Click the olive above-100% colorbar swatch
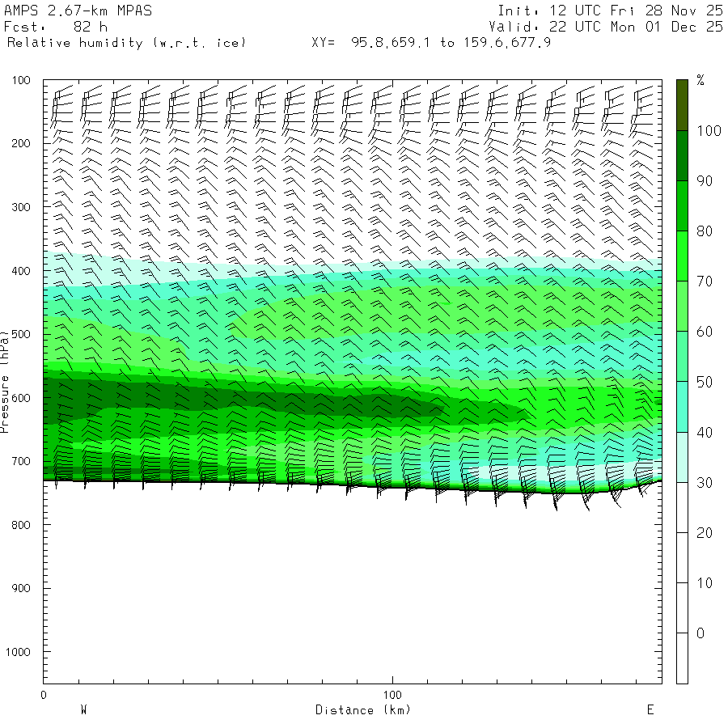728x728 pixels. (x=682, y=105)
